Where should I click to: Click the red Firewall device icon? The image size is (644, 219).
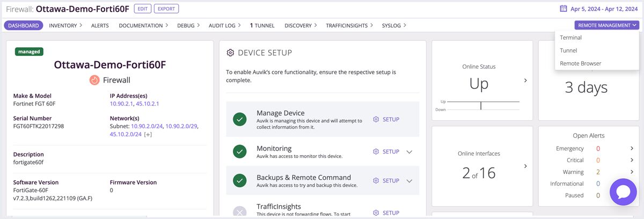94,80
